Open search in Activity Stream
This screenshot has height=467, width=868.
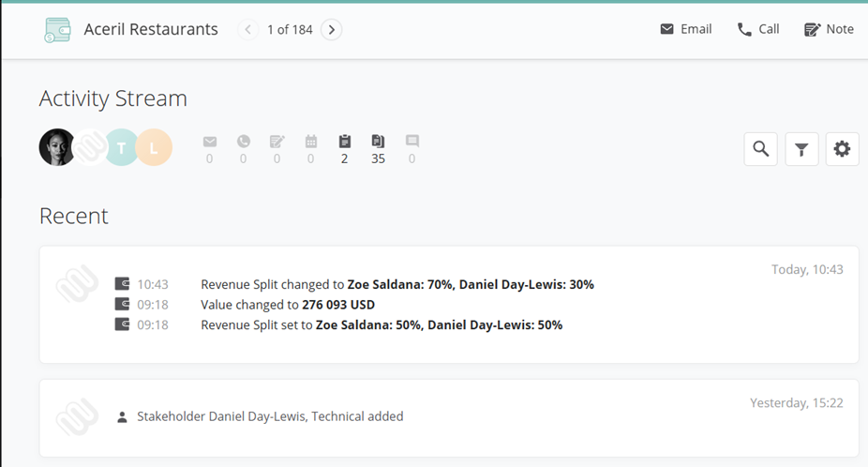point(760,149)
